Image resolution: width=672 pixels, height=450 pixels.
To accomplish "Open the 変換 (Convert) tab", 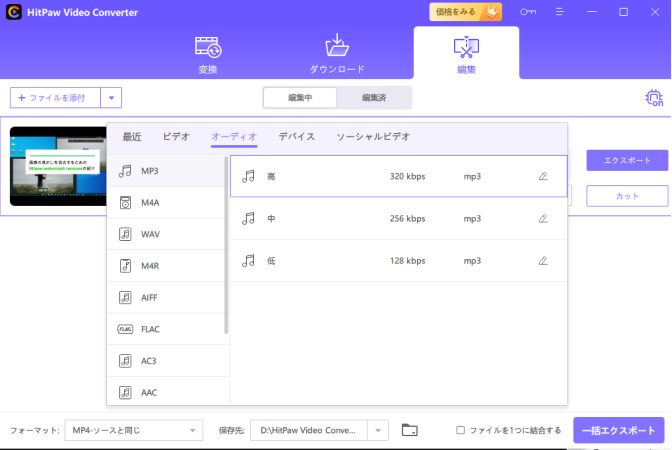I will click(x=208, y=55).
